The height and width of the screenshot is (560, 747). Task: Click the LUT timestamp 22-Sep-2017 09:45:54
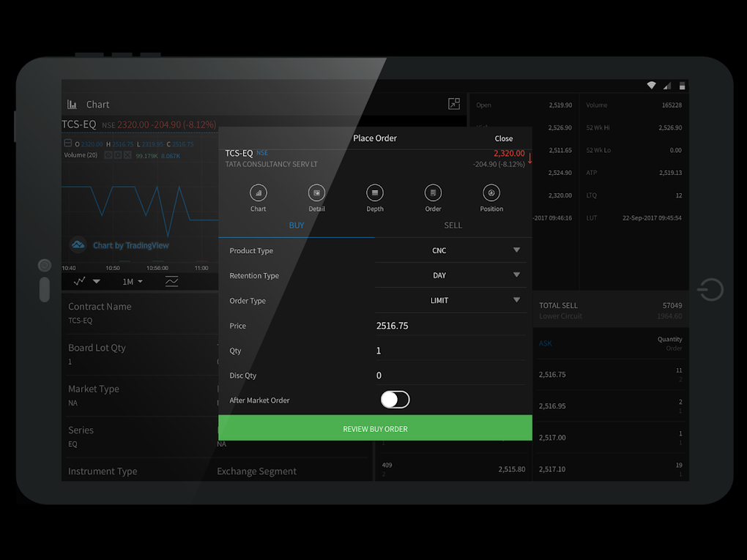(x=652, y=217)
